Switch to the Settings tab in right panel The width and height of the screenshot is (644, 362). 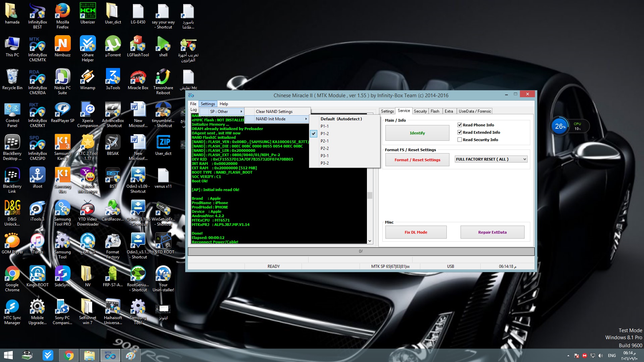point(387,111)
